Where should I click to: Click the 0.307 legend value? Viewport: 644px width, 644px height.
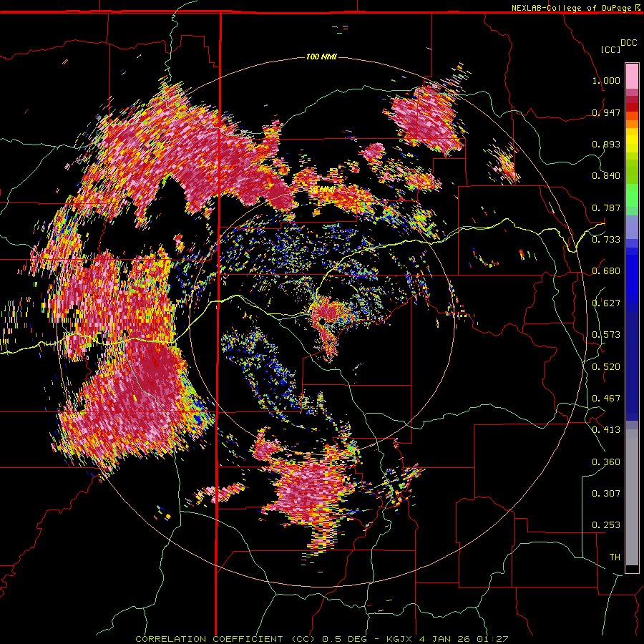click(x=606, y=494)
